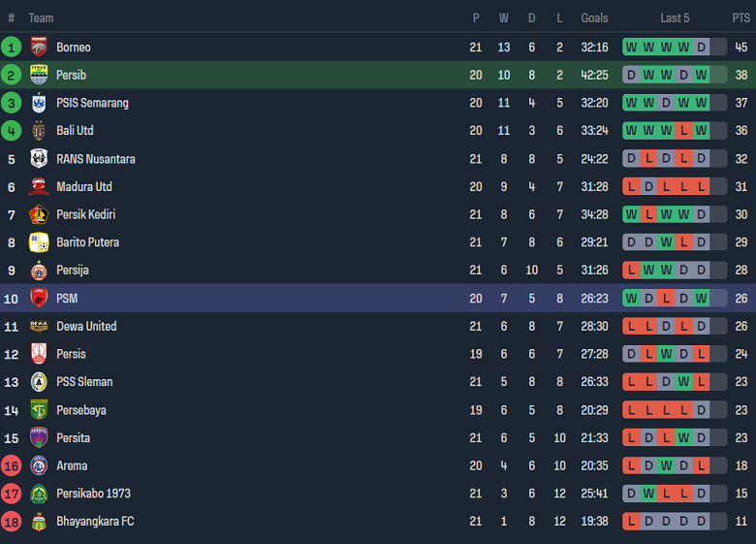Image resolution: width=756 pixels, height=544 pixels.
Task: Open PSIS Semarang's crest icon
Action: point(39,103)
